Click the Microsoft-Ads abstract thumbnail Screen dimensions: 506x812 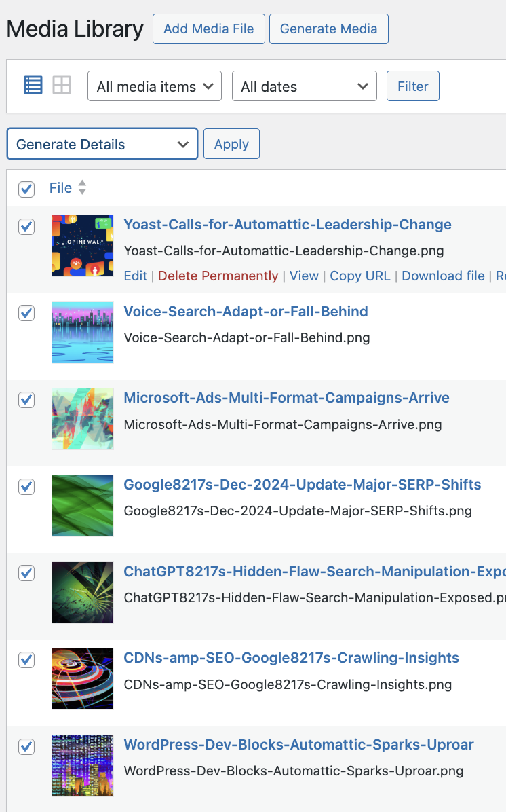pyautogui.click(x=83, y=419)
